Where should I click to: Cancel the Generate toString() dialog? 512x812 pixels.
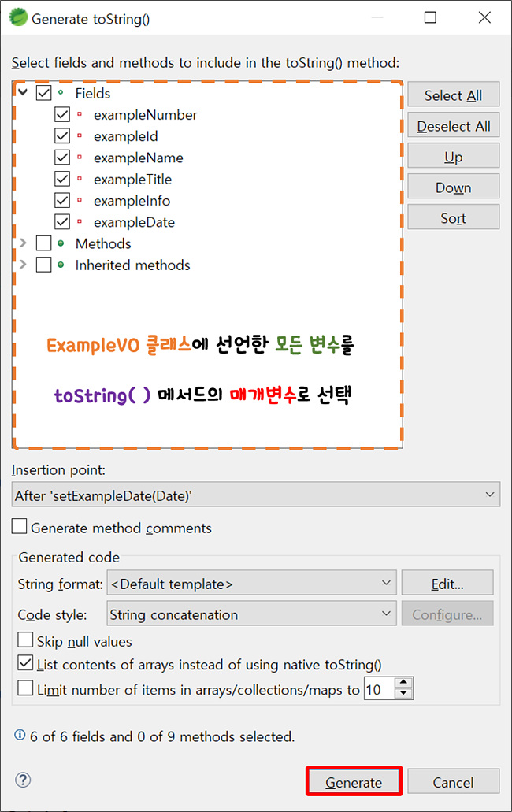click(454, 781)
